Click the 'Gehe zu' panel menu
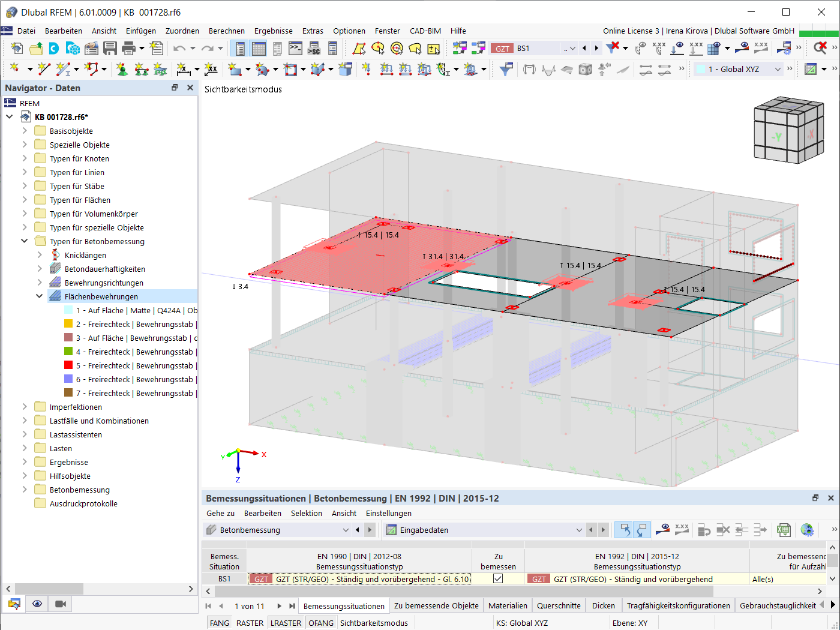The width and height of the screenshot is (840, 630). tap(220, 513)
